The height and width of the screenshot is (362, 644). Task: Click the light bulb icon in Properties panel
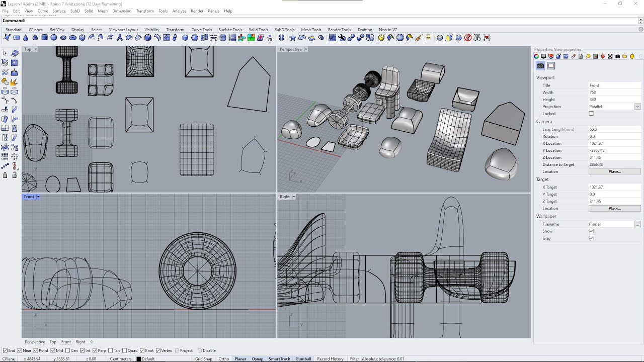(x=588, y=56)
